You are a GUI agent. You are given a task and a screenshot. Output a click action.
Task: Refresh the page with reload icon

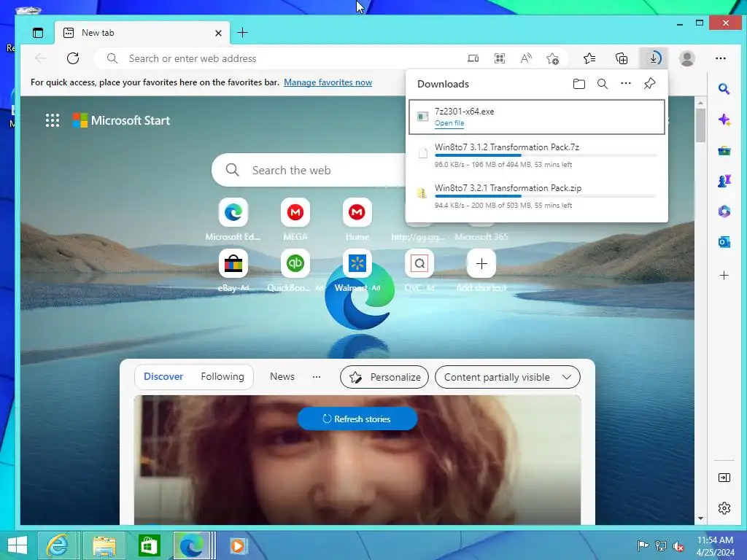coord(73,58)
